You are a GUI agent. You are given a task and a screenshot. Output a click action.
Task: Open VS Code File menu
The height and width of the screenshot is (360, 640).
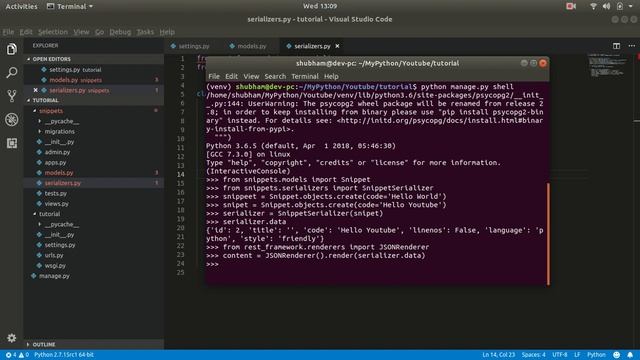click(x=8, y=32)
